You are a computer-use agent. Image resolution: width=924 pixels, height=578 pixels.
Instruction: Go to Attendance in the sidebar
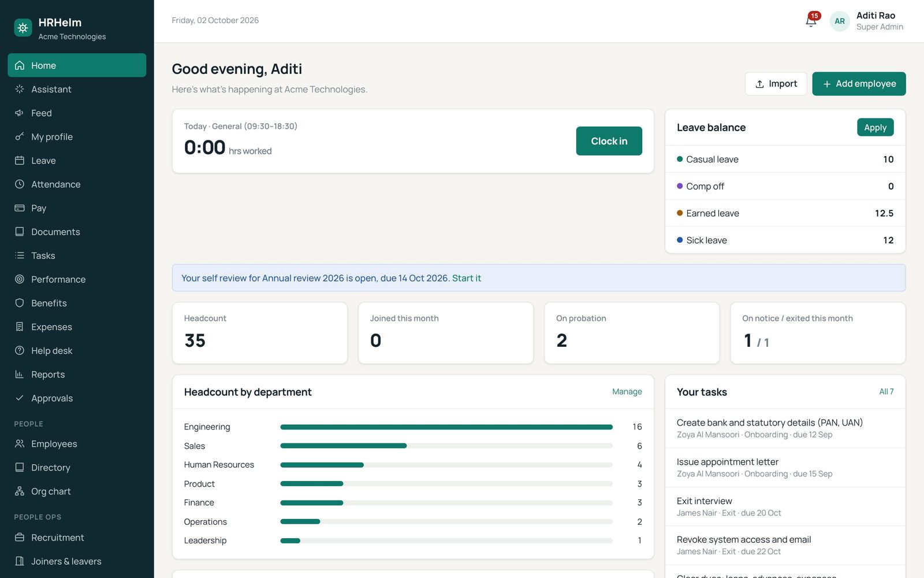tap(77, 184)
